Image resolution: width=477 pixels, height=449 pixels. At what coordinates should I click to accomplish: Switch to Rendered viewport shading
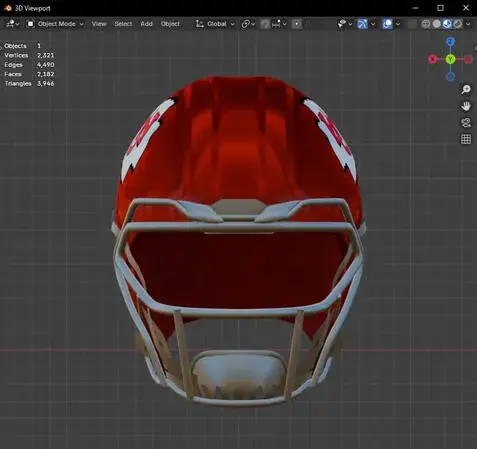(x=458, y=24)
